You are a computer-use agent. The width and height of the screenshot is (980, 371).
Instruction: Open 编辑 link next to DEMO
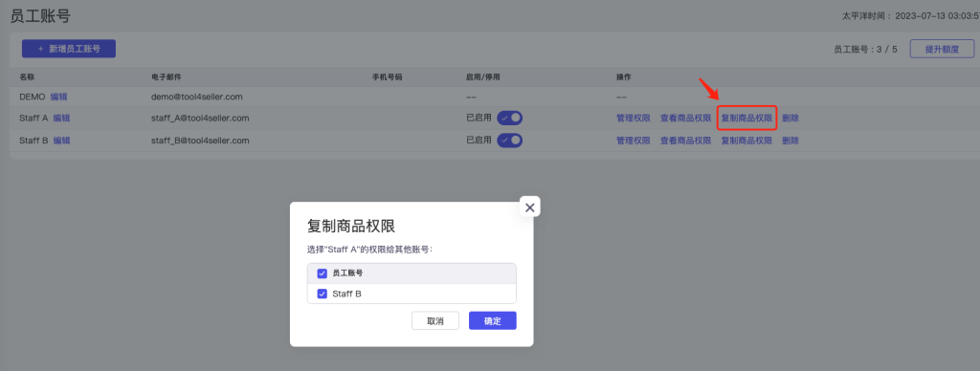(x=58, y=97)
